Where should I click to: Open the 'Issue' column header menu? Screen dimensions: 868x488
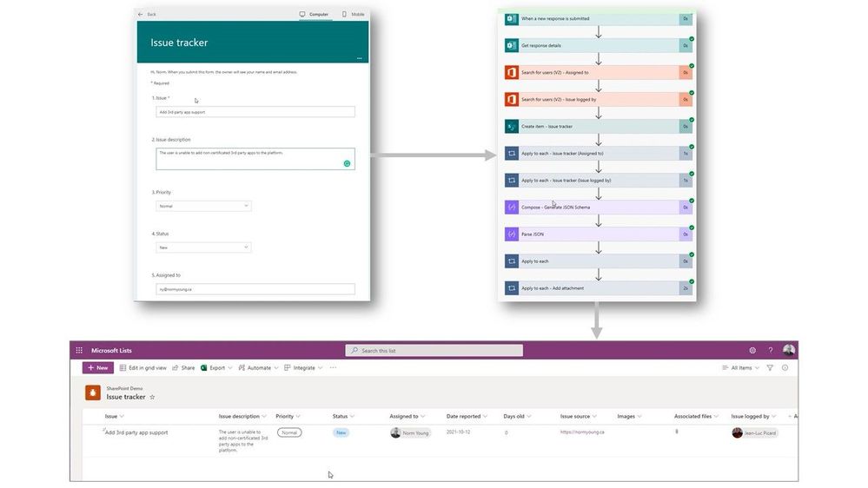pyautogui.click(x=115, y=416)
